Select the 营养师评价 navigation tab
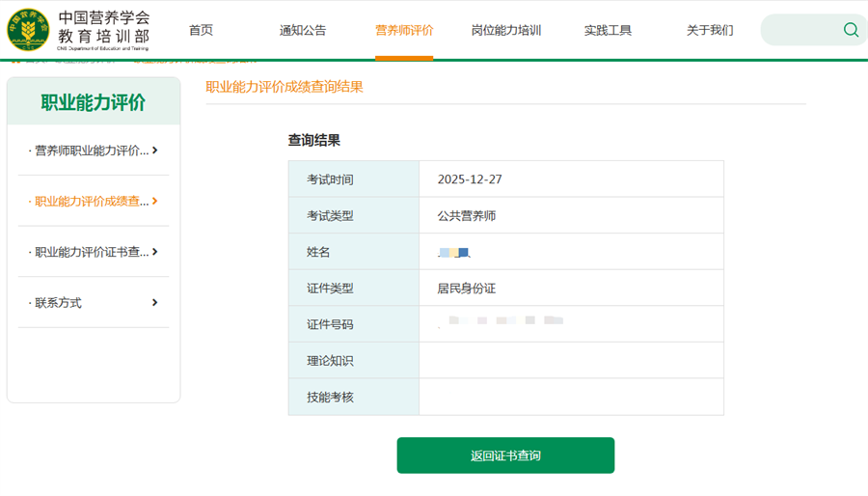Viewport: 868px width, 496px height. (x=404, y=30)
